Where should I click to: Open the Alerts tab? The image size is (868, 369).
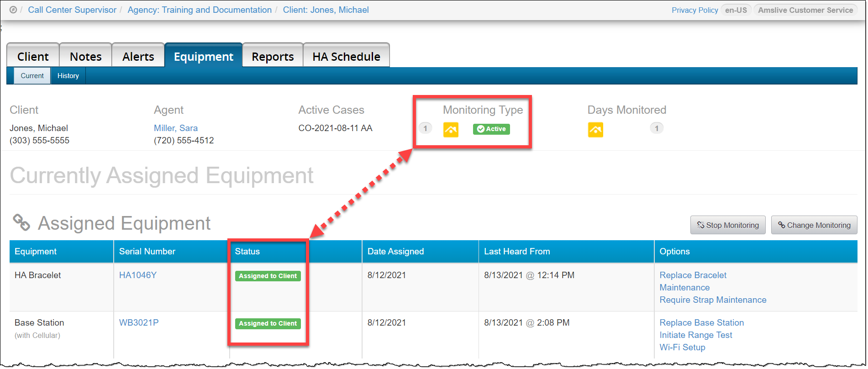point(138,57)
